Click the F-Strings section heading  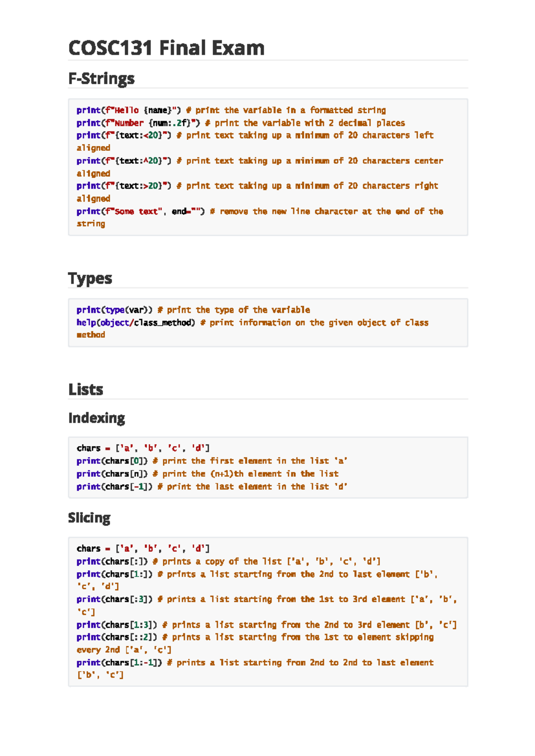[101, 78]
